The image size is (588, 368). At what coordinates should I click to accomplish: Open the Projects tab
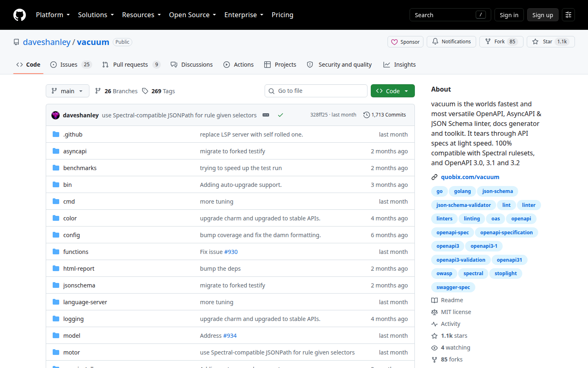click(280, 65)
